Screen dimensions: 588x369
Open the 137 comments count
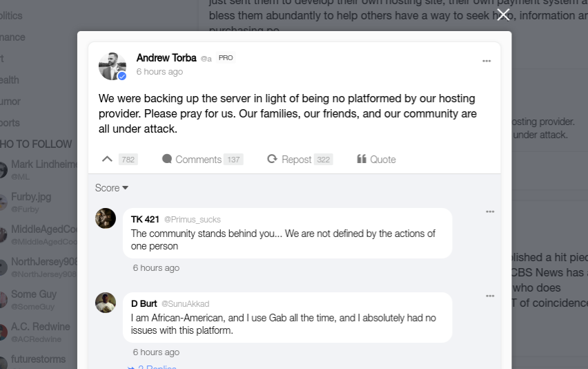[234, 160]
